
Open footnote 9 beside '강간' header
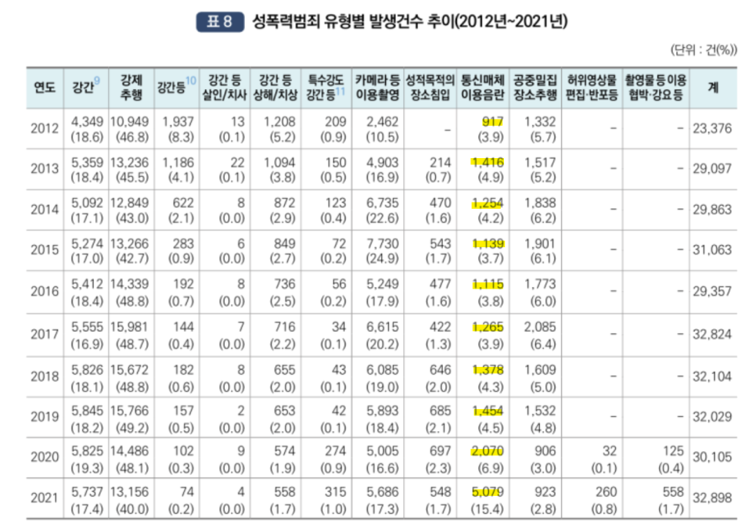tap(97, 81)
